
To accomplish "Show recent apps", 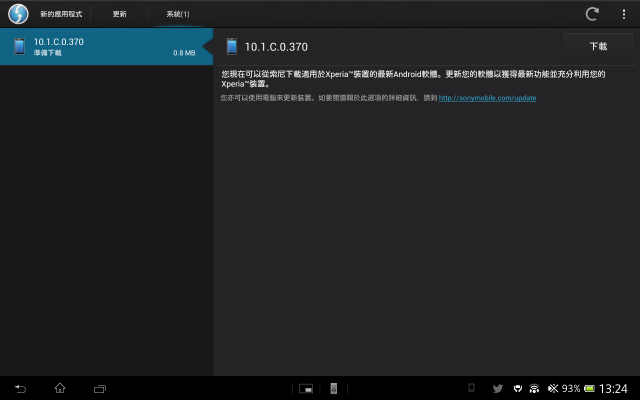I will pyautogui.click(x=100, y=389).
